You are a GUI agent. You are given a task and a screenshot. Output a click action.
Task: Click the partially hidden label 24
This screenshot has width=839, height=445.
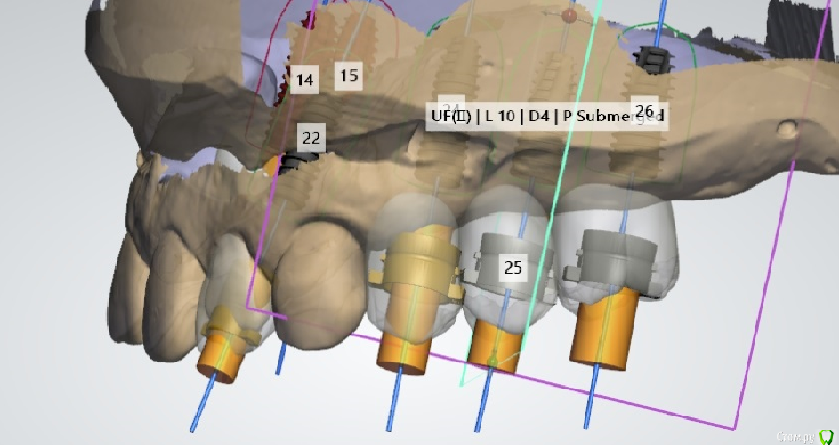(x=450, y=107)
